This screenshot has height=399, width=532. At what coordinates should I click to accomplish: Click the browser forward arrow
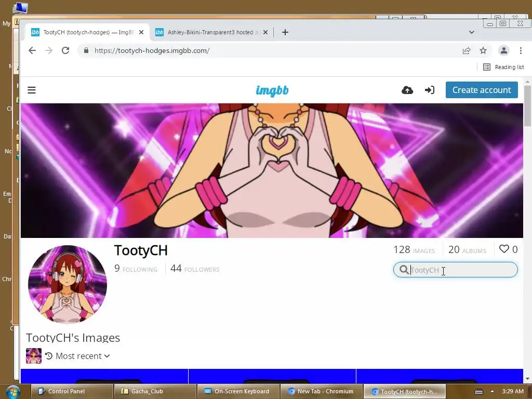click(49, 50)
